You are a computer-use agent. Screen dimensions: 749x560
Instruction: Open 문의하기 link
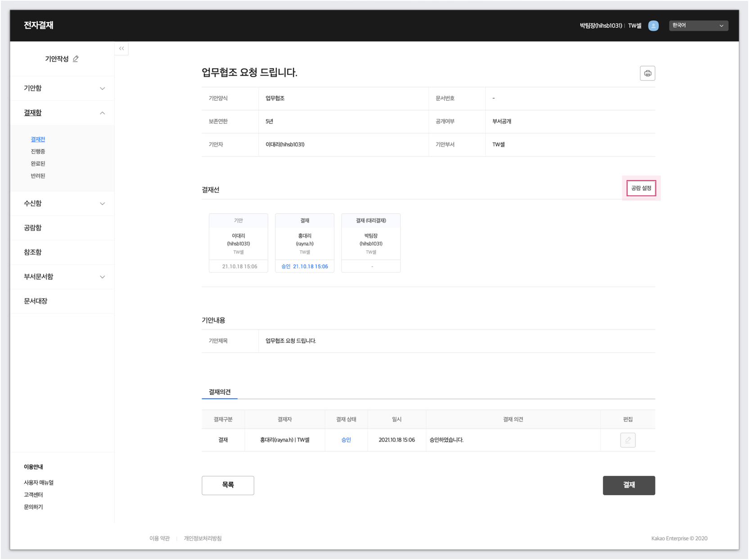point(33,507)
